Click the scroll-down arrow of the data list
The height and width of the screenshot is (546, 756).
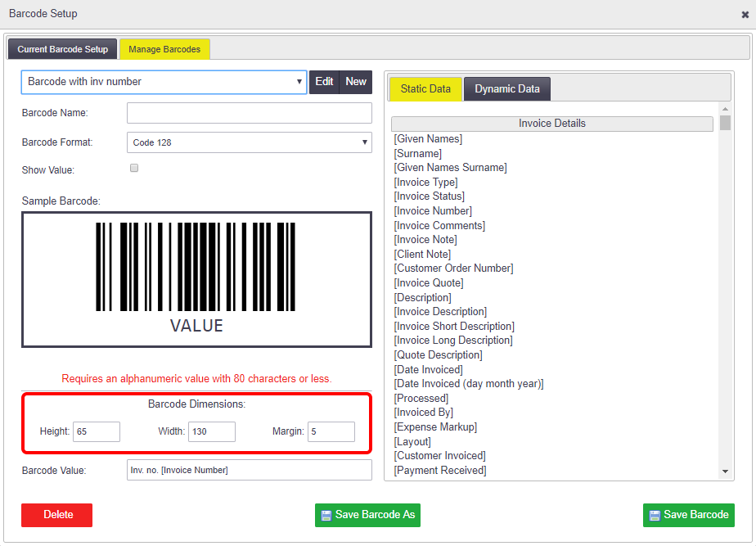725,472
